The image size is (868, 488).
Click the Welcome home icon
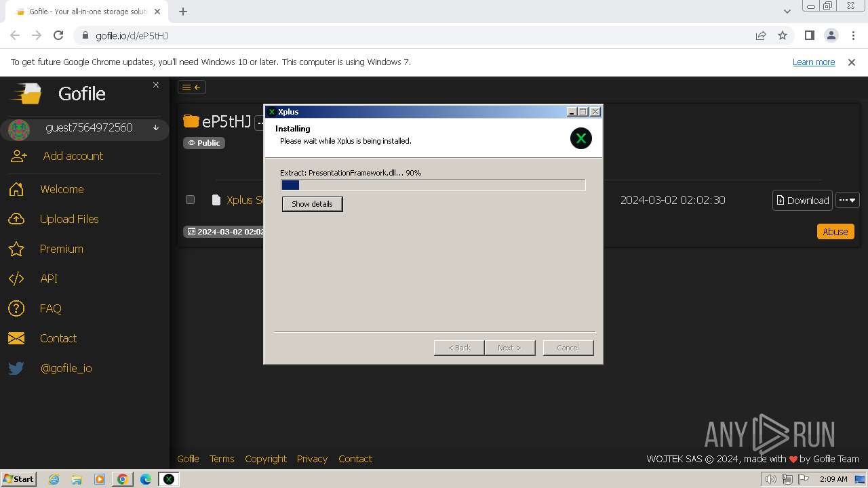tap(16, 189)
